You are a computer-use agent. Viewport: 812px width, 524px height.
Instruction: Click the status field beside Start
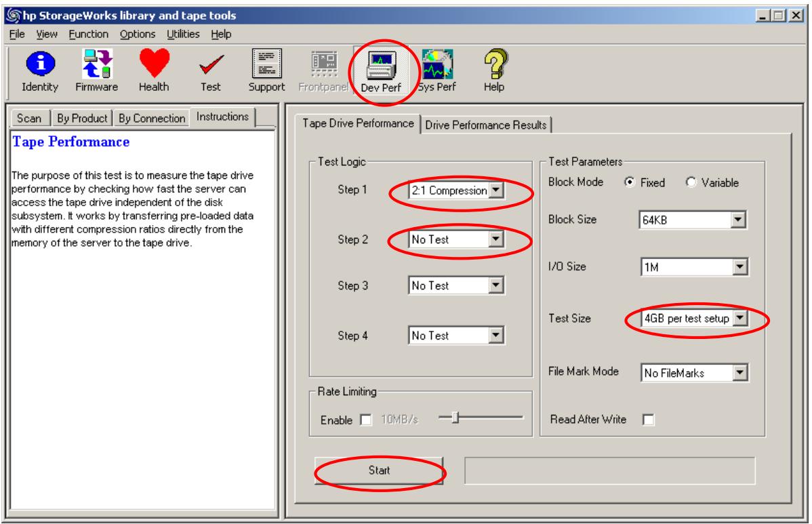[609, 470]
